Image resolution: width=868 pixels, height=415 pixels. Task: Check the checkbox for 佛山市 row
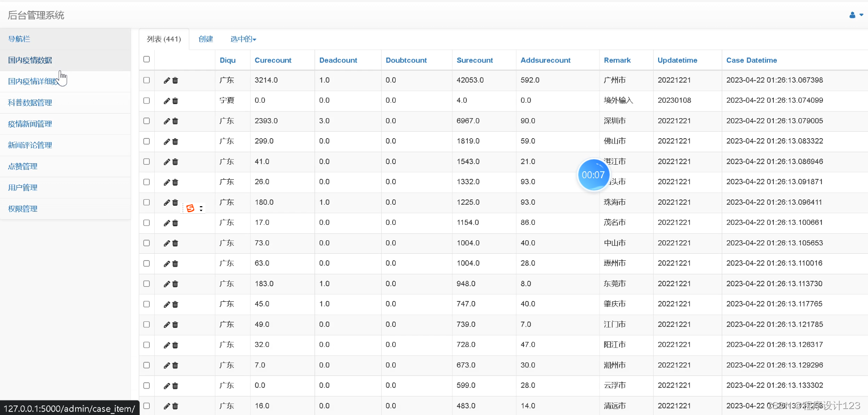pyautogui.click(x=146, y=141)
